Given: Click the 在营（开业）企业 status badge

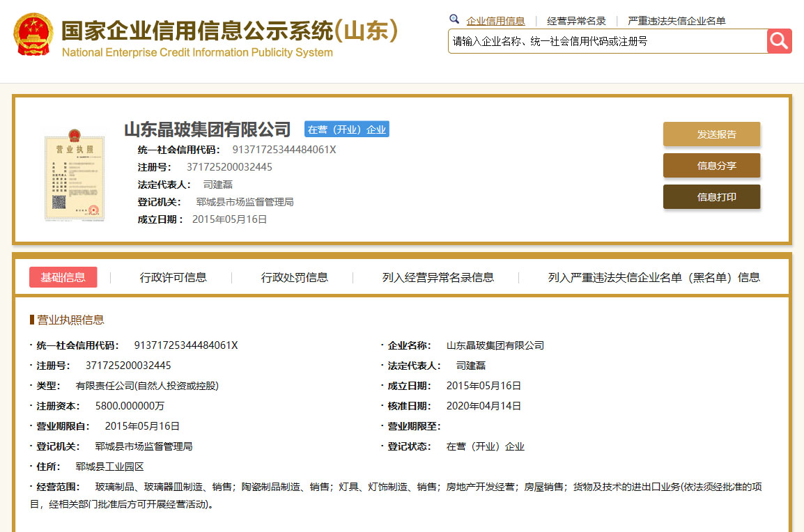Looking at the screenshot, I should click(346, 130).
